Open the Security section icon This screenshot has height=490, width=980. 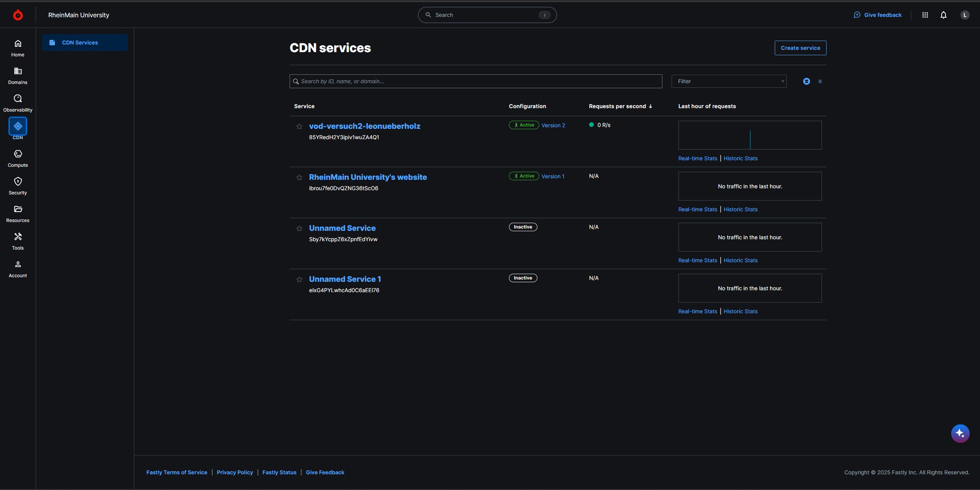tap(18, 181)
